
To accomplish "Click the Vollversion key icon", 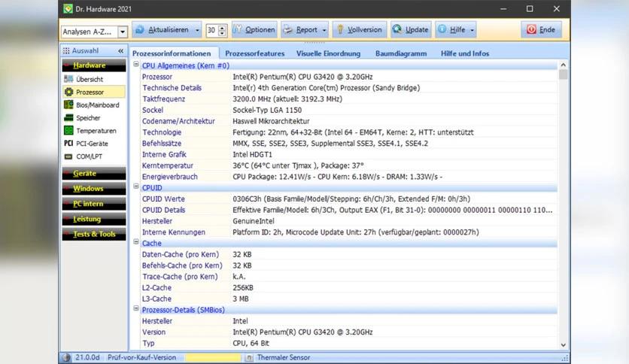I will pyautogui.click(x=340, y=29).
